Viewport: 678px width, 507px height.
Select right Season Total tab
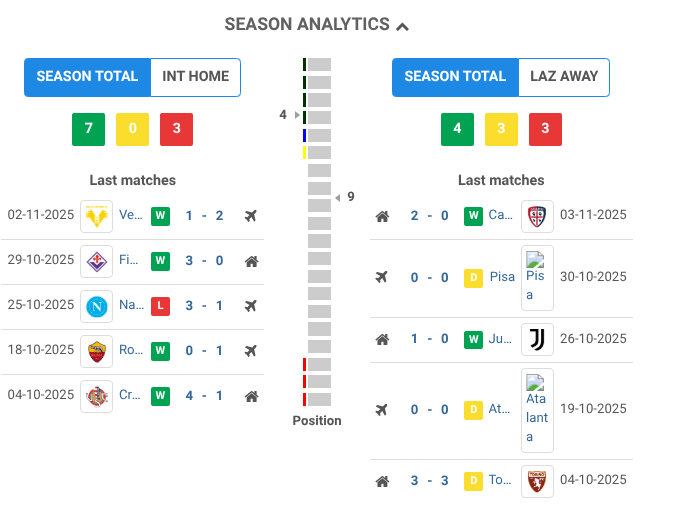coord(455,77)
